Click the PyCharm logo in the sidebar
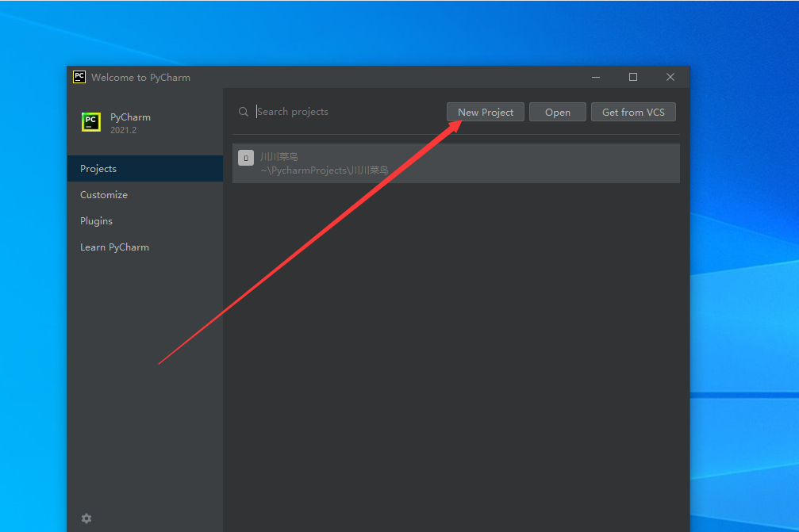The height and width of the screenshot is (532, 799). pos(91,122)
